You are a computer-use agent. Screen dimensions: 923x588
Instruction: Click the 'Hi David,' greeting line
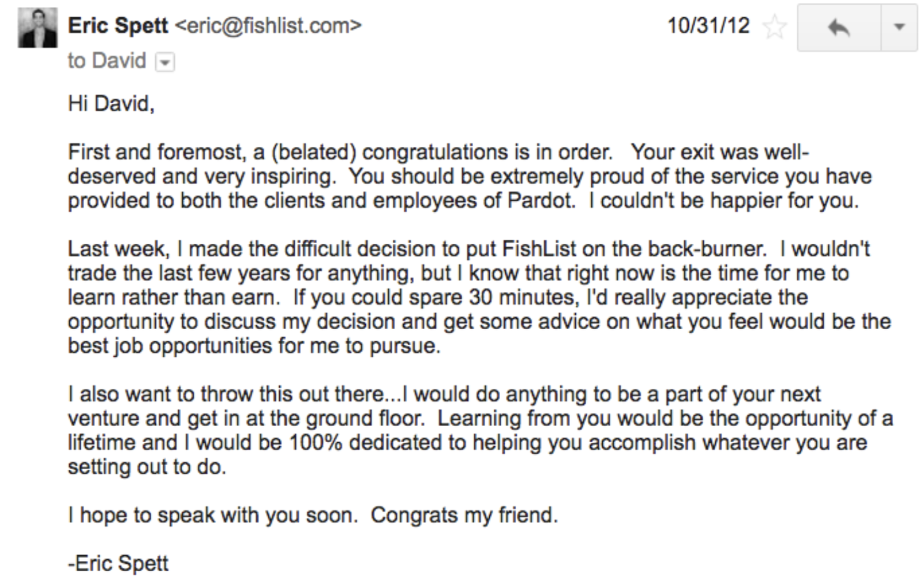(111, 104)
